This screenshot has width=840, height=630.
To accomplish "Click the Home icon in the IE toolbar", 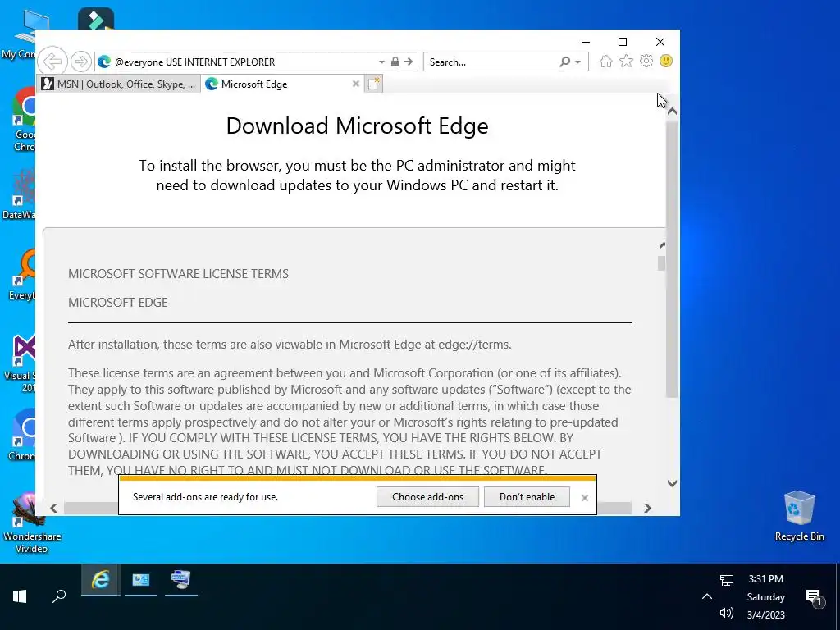I will 606,61.
